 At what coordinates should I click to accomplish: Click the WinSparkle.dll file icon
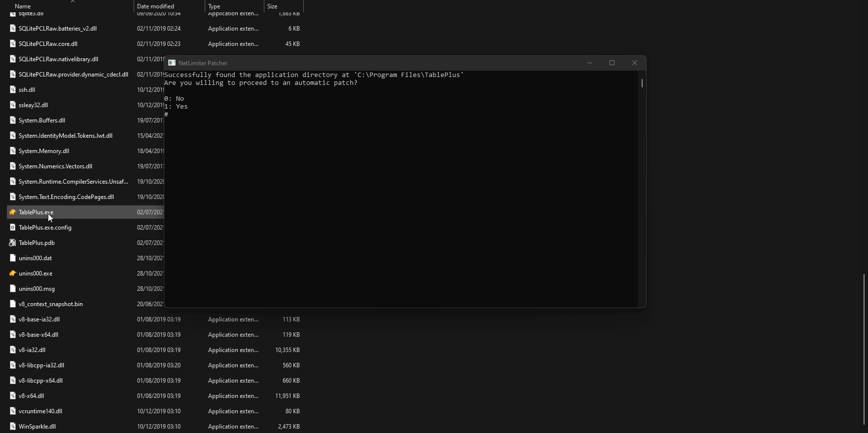pos(13,427)
